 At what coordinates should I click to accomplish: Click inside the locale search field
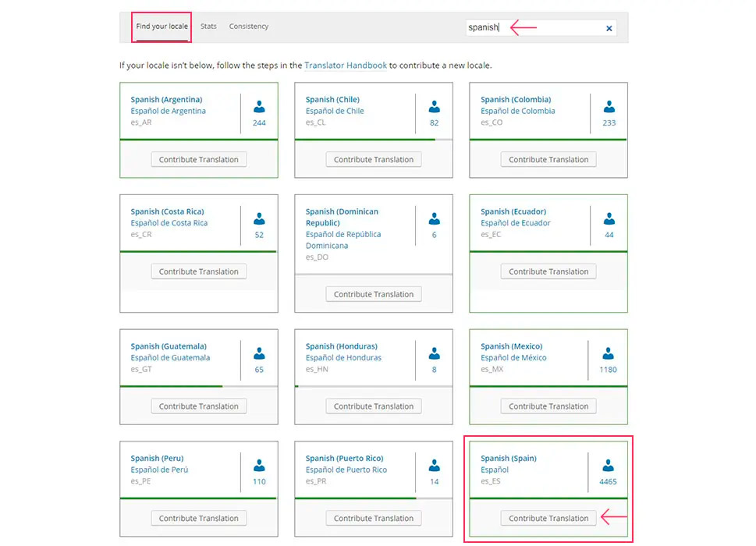(531, 27)
